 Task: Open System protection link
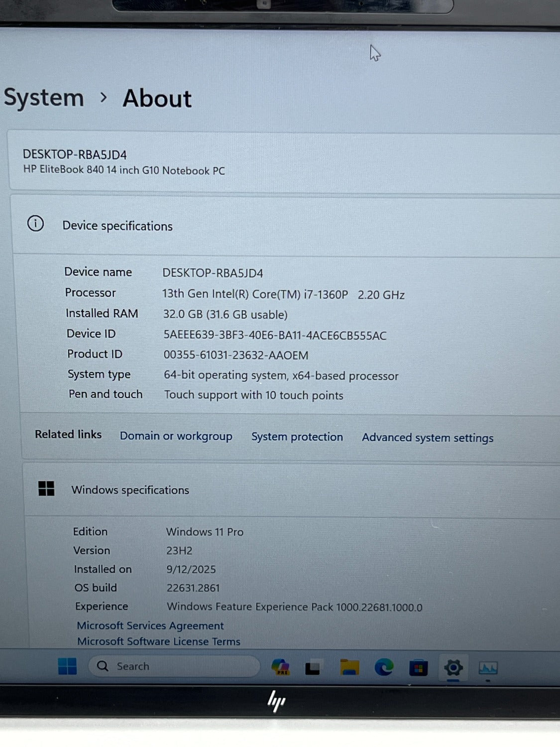click(x=297, y=437)
